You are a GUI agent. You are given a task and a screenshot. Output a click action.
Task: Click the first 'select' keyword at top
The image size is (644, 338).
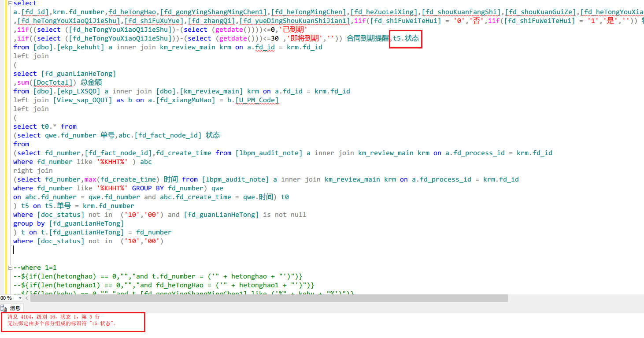[x=25, y=3]
